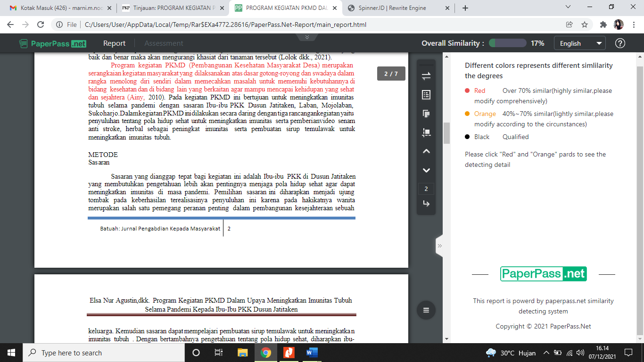
Task: Open the Chrome profile avatar
Action: point(619,25)
